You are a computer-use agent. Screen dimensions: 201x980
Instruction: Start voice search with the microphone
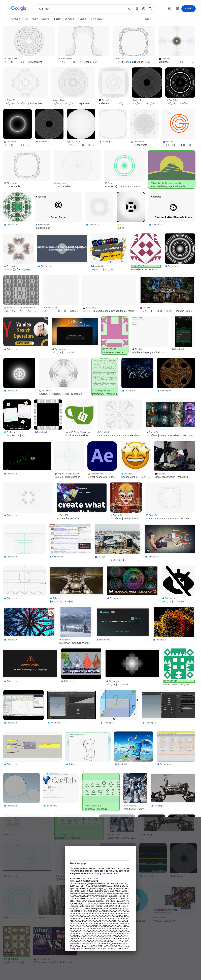pos(137,8)
